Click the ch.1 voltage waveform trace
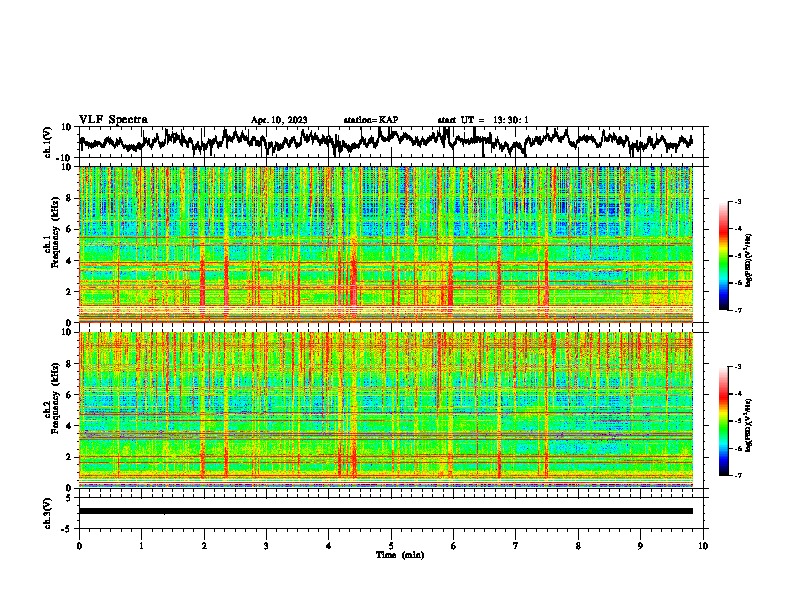Screen dimensions: 792x612 (x=385, y=141)
